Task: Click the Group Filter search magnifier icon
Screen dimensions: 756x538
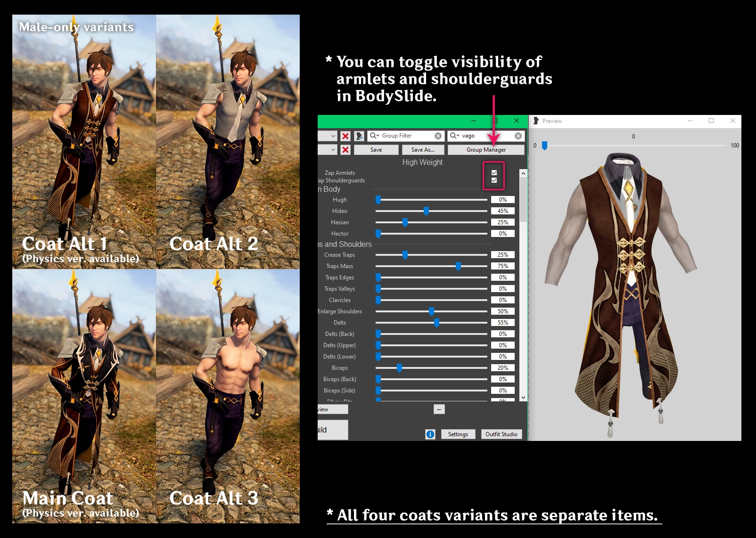Action: pos(374,136)
